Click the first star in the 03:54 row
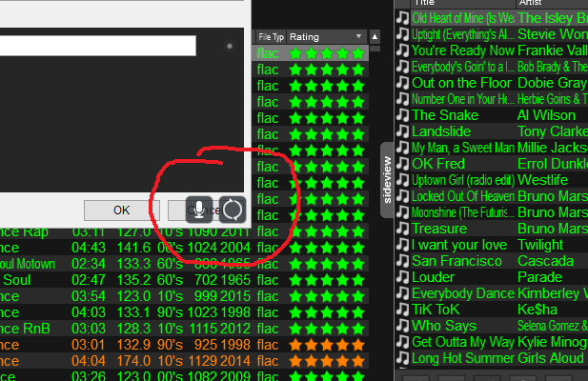Screen dimensions: 588x381 295,296
